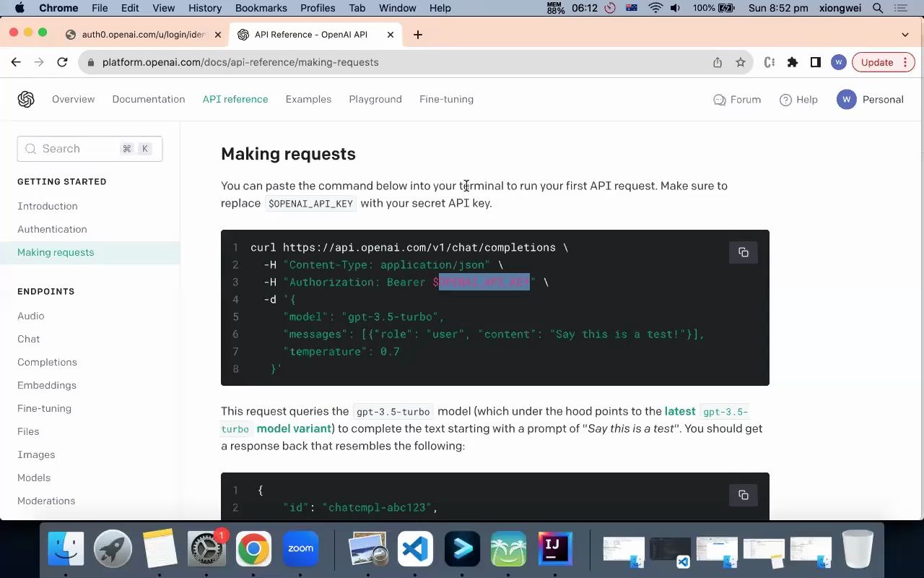Open Zoom in the Dock

pyautogui.click(x=300, y=549)
